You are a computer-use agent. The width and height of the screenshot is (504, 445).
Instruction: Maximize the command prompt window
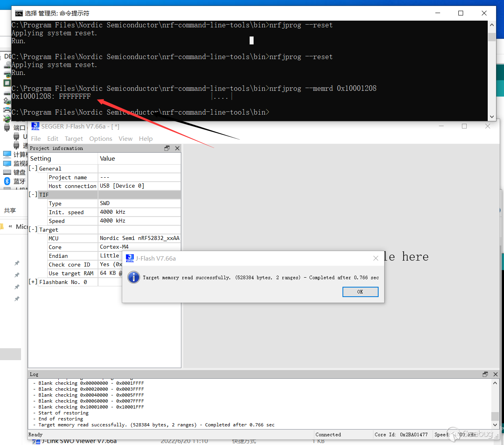click(x=461, y=13)
